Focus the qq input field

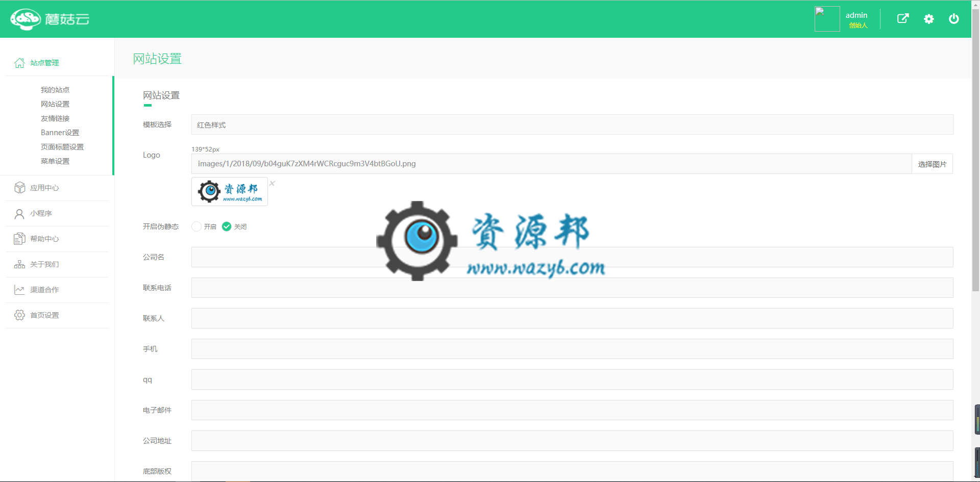click(572, 379)
